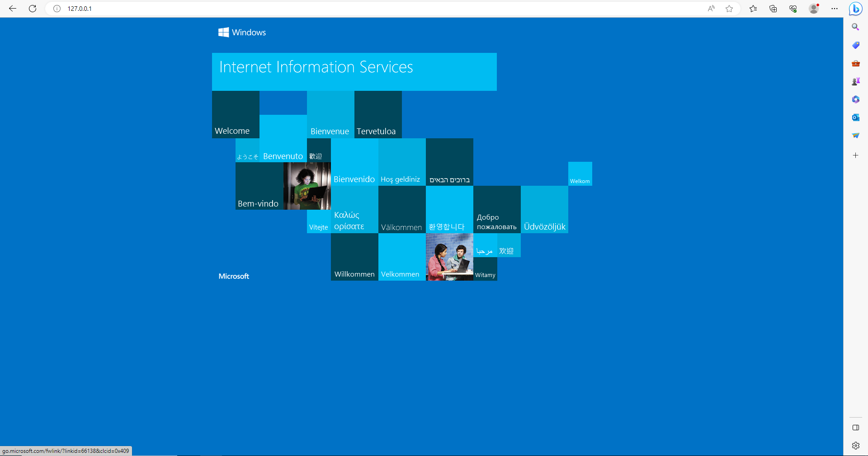The width and height of the screenshot is (868, 456).
Task: Open Browser essentials heart icon
Action: (x=793, y=9)
